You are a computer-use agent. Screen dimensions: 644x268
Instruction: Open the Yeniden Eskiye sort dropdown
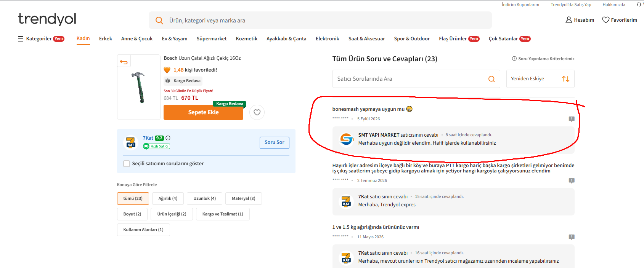(x=540, y=79)
